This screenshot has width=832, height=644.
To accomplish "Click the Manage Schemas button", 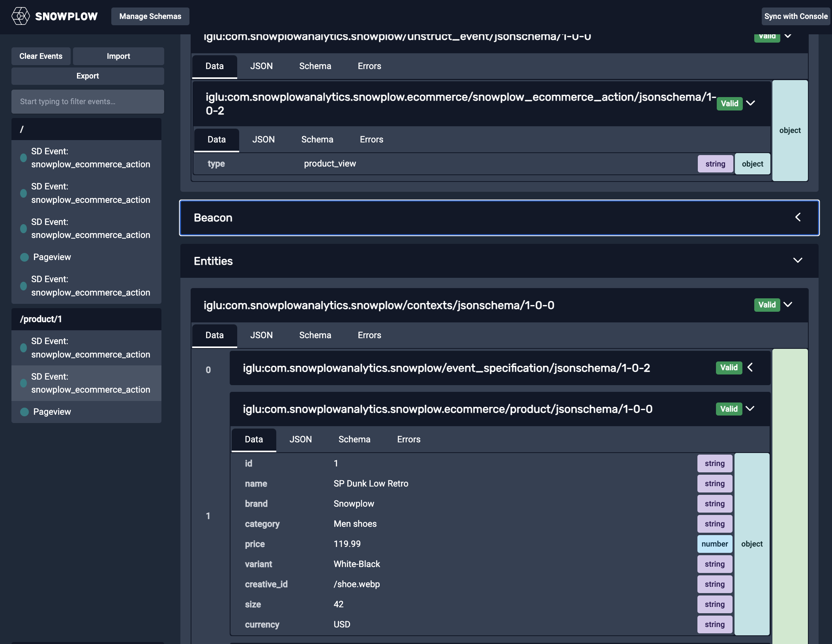I will click(150, 15).
